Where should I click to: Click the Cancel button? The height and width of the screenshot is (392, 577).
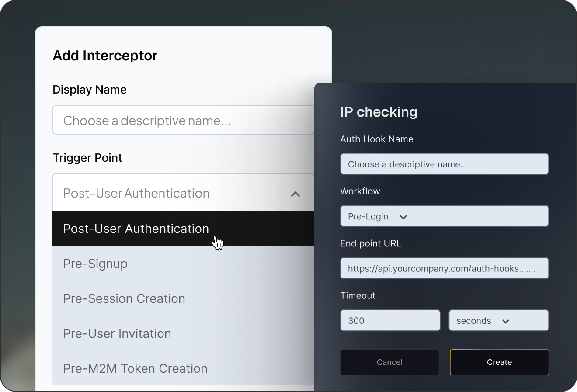(389, 362)
